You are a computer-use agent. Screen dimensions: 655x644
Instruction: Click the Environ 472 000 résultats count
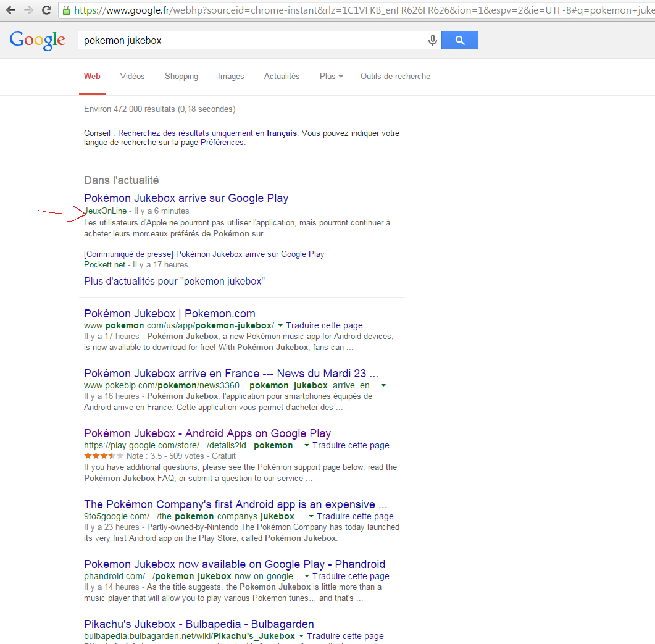pos(159,109)
